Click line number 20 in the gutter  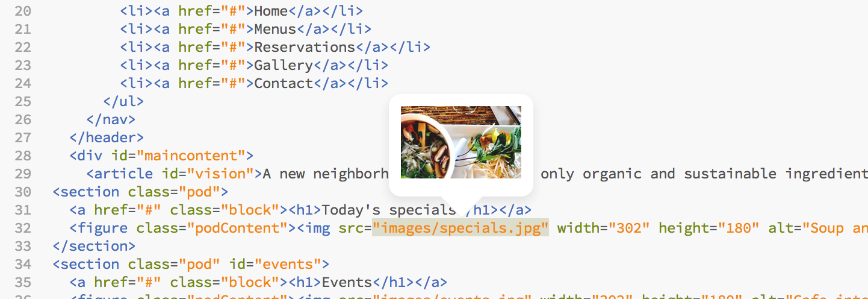pyautogui.click(x=22, y=11)
